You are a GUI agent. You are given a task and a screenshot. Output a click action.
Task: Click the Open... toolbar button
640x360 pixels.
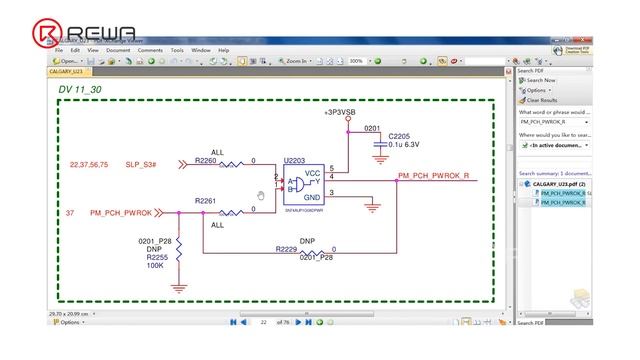tap(65, 61)
